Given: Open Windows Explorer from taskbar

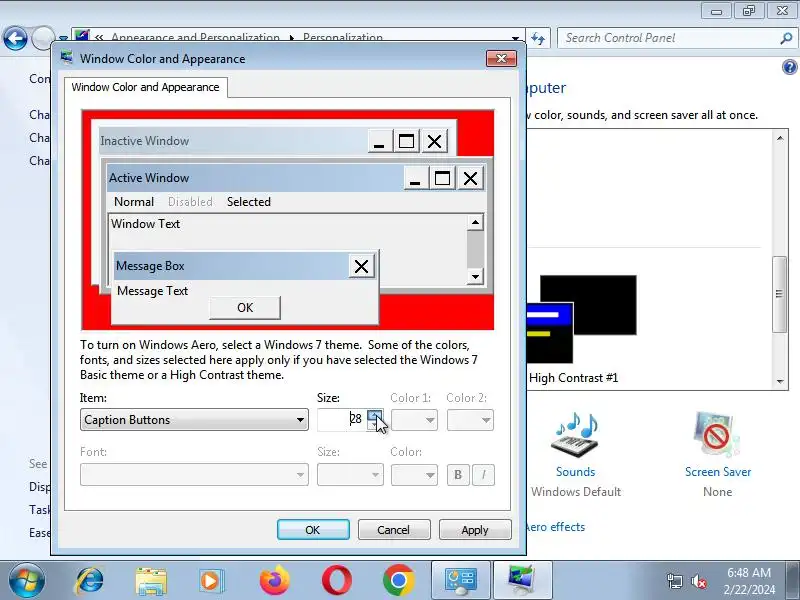Looking at the screenshot, I should [x=151, y=581].
